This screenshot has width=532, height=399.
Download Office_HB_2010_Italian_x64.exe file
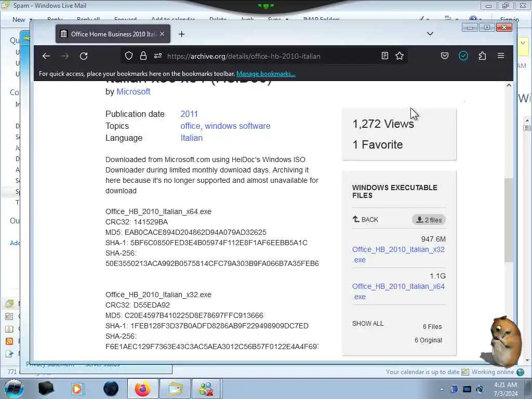coord(398,291)
